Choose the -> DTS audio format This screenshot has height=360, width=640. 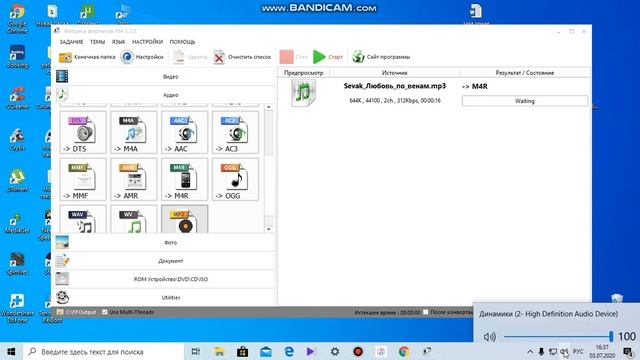[83, 133]
